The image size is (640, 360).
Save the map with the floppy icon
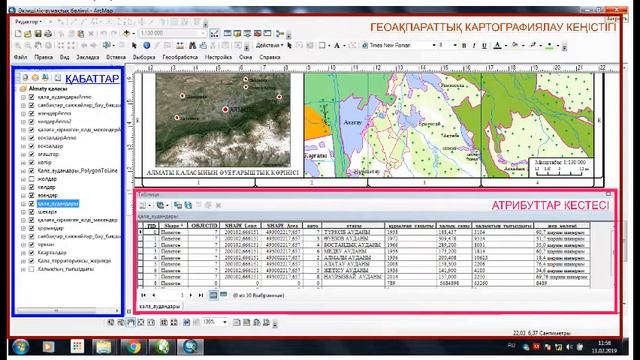pos(38,34)
